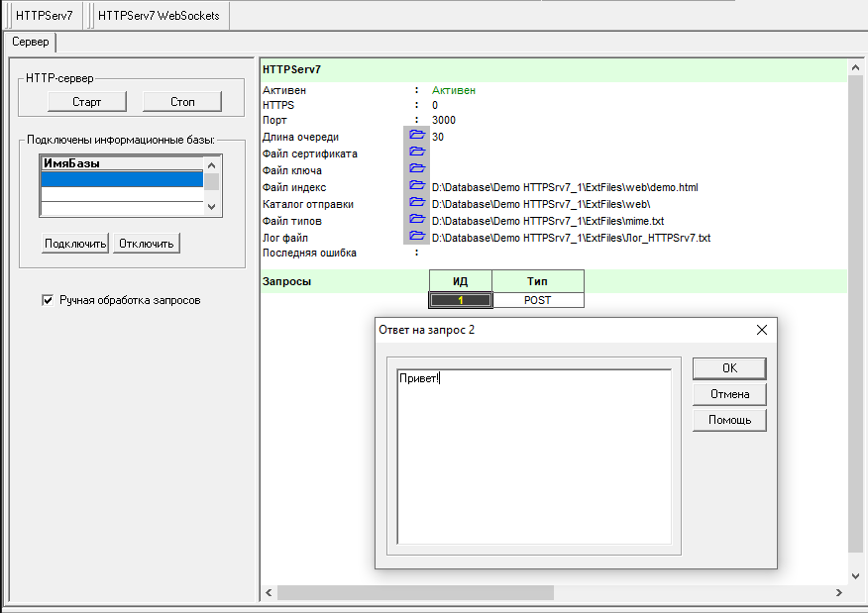Open folder icon for Длина очереди row

tap(416, 136)
